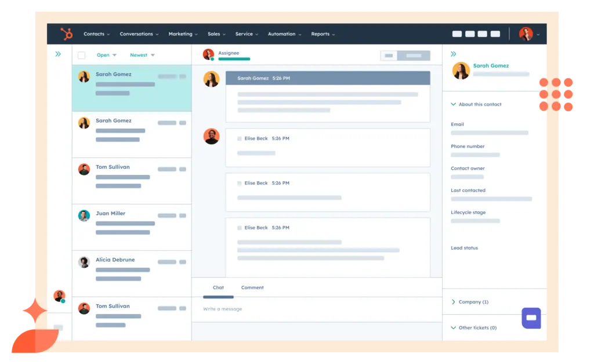
Task: Open the Newest sort dropdown
Action: [x=142, y=55]
